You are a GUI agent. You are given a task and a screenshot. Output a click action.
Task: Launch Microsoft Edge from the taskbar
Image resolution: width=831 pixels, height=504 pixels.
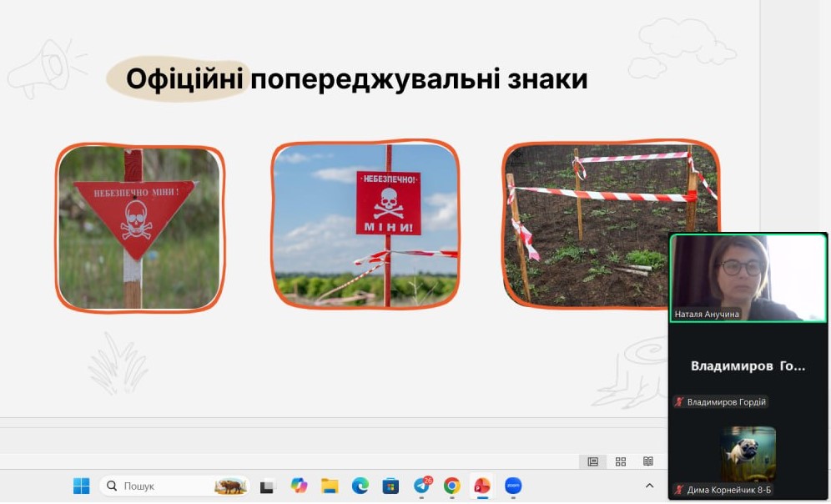point(360,486)
